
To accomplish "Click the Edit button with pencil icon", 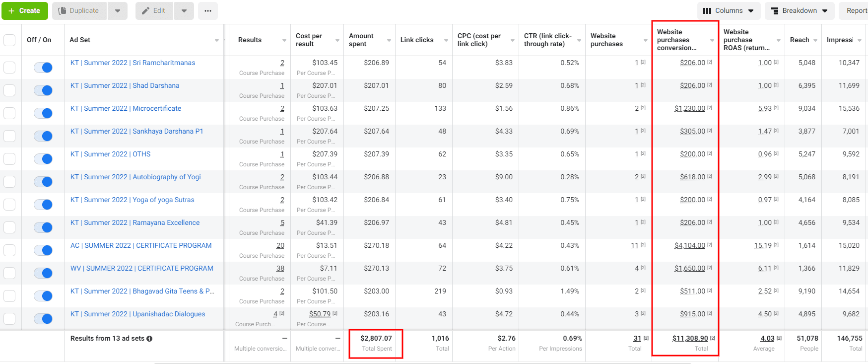I will click(154, 10).
